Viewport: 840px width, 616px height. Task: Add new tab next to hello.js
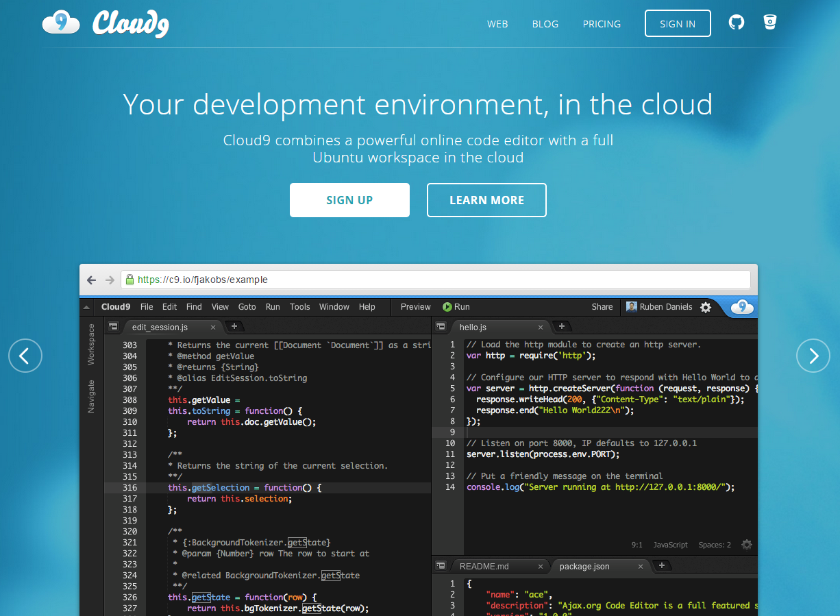point(561,326)
